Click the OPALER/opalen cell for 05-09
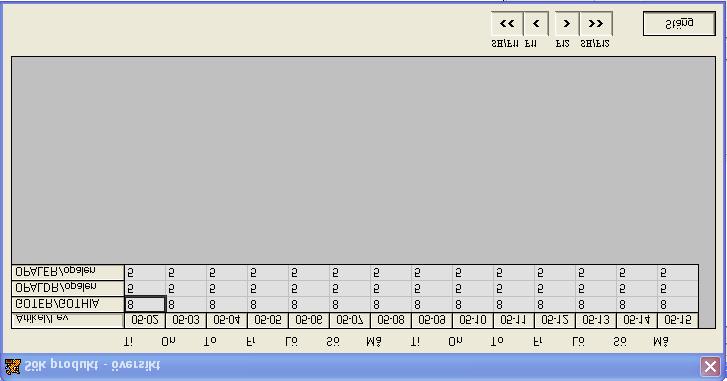Image resolution: width=727 pixels, height=381 pixels. (432, 273)
